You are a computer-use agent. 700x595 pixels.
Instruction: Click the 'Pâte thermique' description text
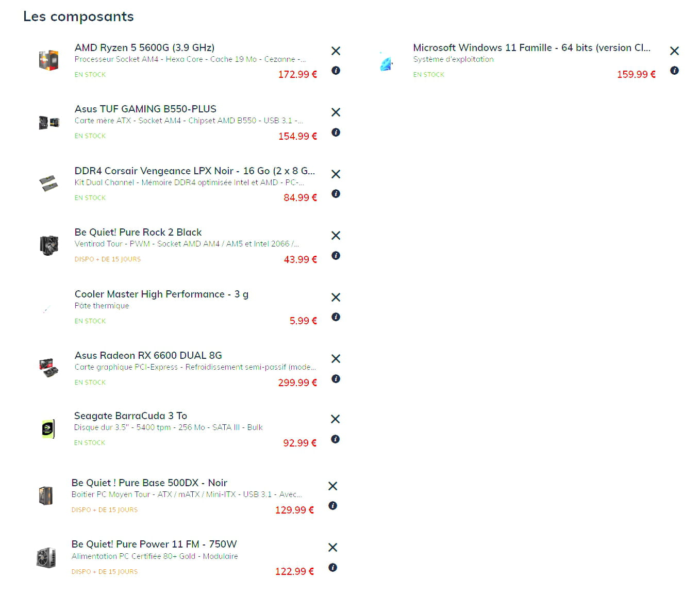coord(102,306)
